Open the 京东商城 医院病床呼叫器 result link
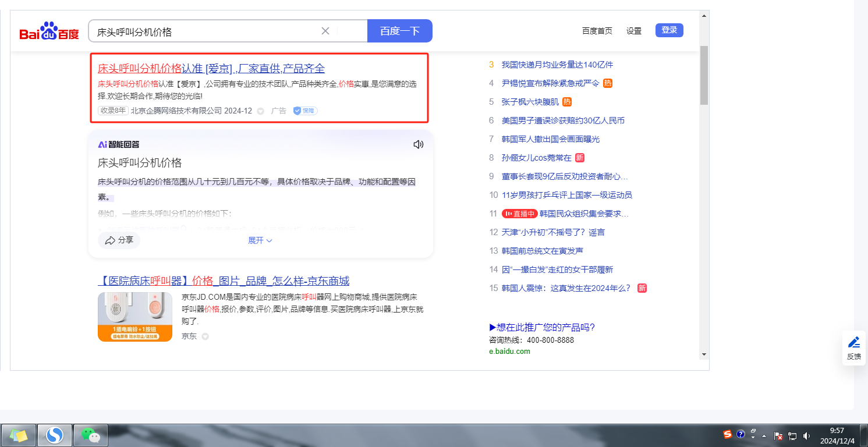The image size is (868, 447). pyautogui.click(x=223, y=281)
